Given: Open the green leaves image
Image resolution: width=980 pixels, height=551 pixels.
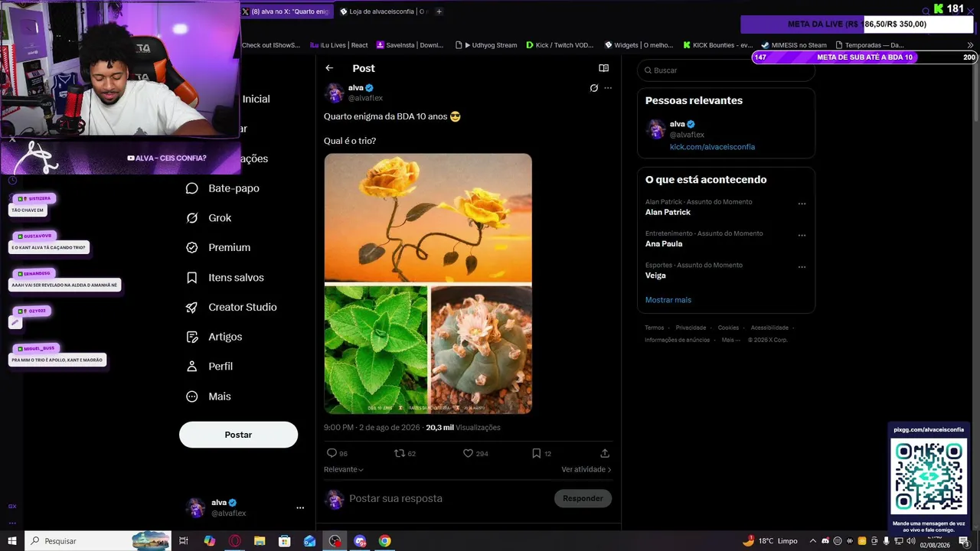Looking at the screenshot, I should [x=376, y=350].
